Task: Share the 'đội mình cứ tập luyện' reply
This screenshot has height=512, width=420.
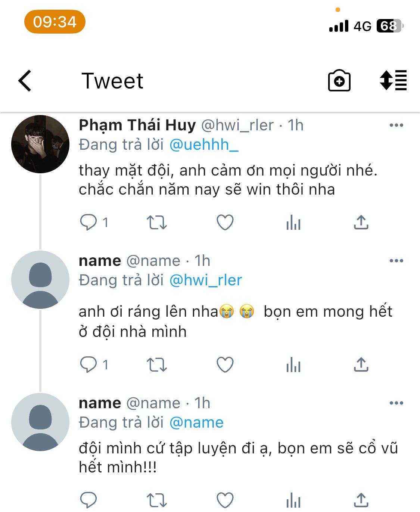Action: [x=361, y=500]
